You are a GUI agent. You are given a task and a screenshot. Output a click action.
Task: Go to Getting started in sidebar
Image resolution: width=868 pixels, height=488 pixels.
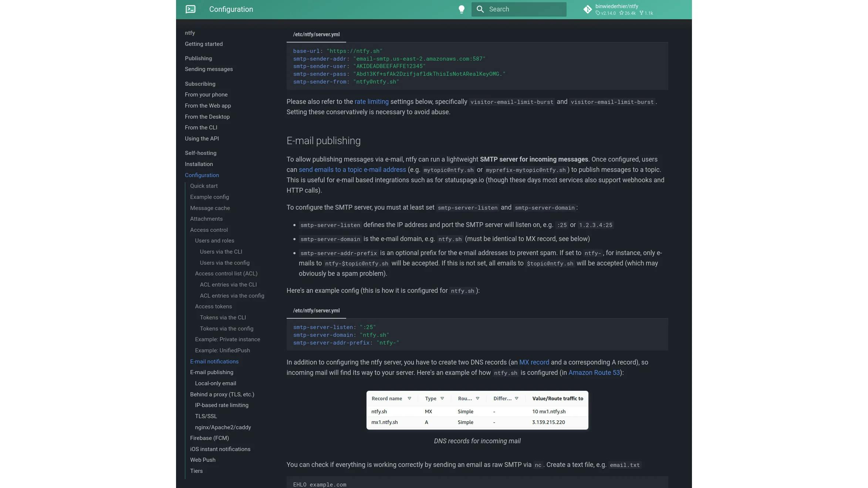click(204, 44)
